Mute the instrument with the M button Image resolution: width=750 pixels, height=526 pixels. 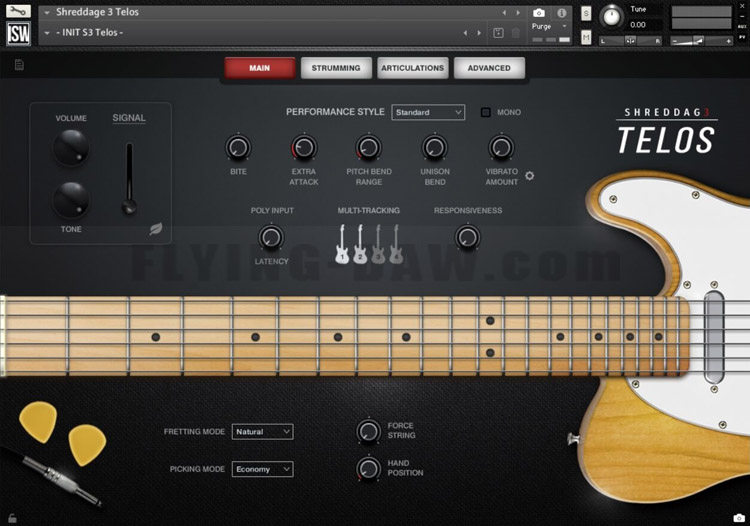point(586,36)
